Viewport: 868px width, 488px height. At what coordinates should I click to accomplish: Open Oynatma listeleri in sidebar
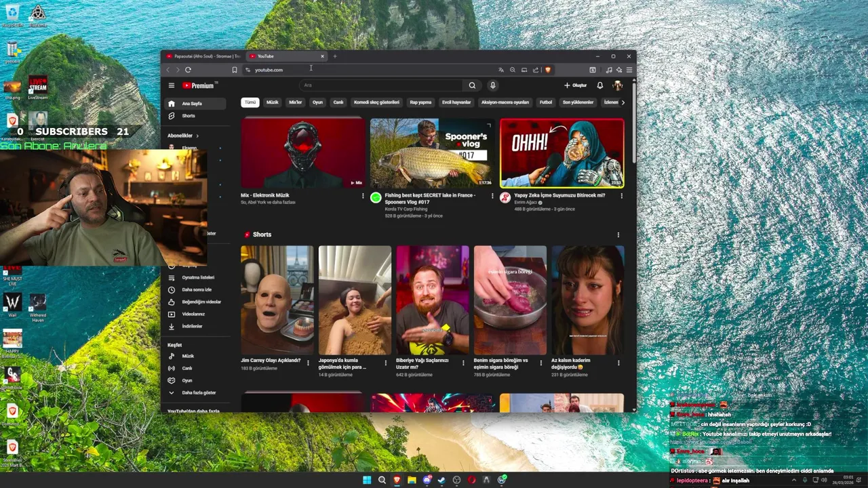coord(197,277)
